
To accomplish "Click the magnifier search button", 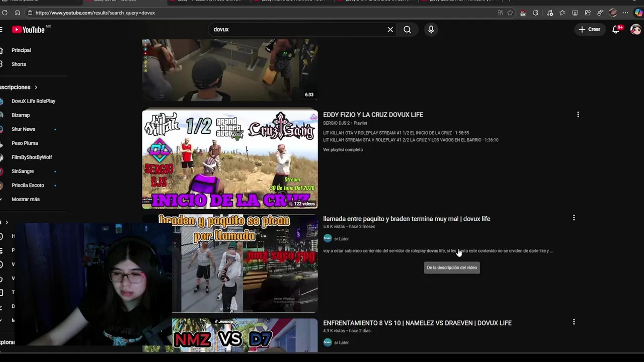I will tap(407, 30).
